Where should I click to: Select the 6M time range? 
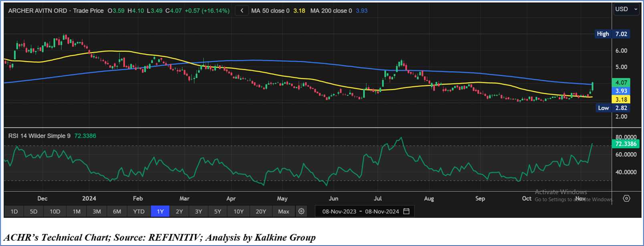pyautogui.click(x=117, y=211)
